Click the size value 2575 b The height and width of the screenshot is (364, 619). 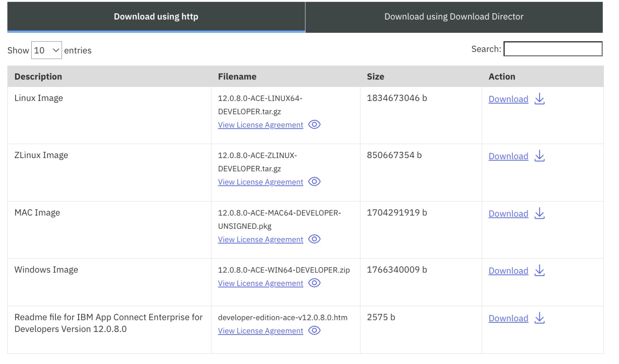(381, 317)
